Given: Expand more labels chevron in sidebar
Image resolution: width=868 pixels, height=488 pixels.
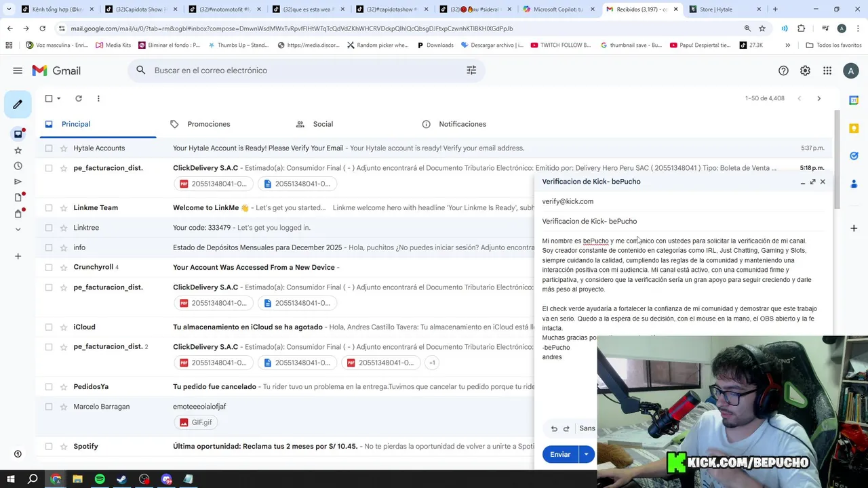Looking at the screenshot, I should (18, 229).
